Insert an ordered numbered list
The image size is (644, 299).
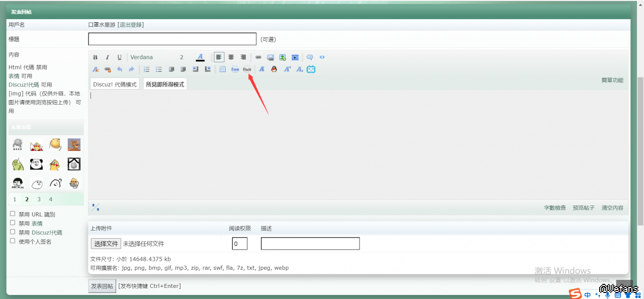(x=147, y=69)
